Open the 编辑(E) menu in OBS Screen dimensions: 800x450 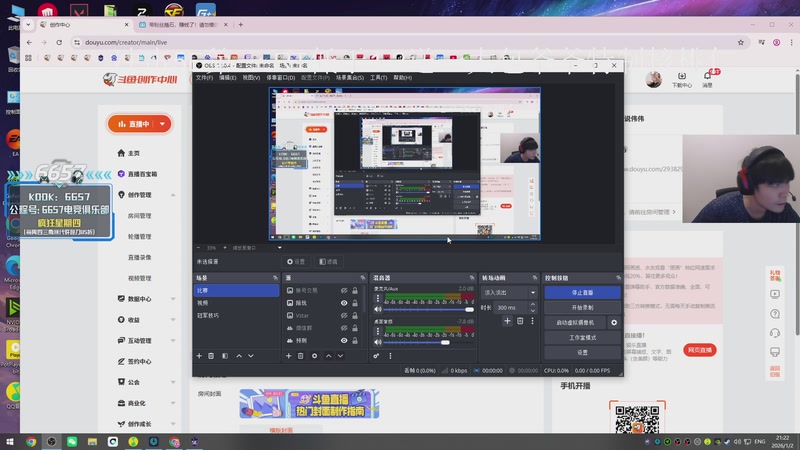coord(228,78)
